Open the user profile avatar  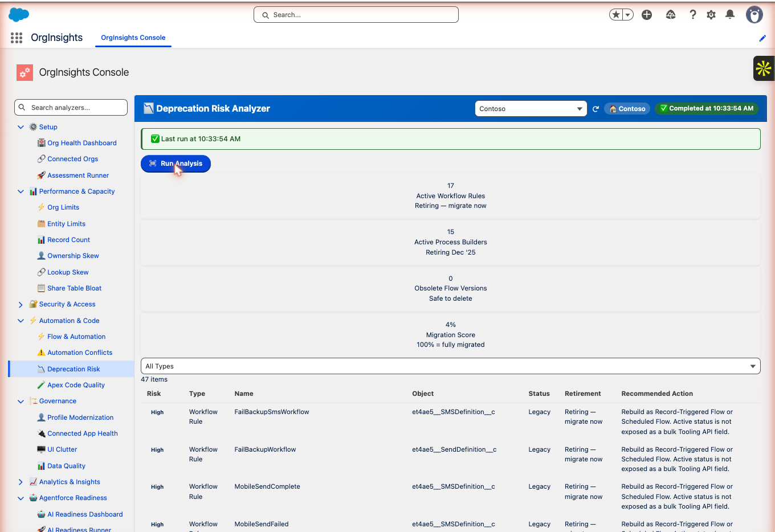(754, 15)
